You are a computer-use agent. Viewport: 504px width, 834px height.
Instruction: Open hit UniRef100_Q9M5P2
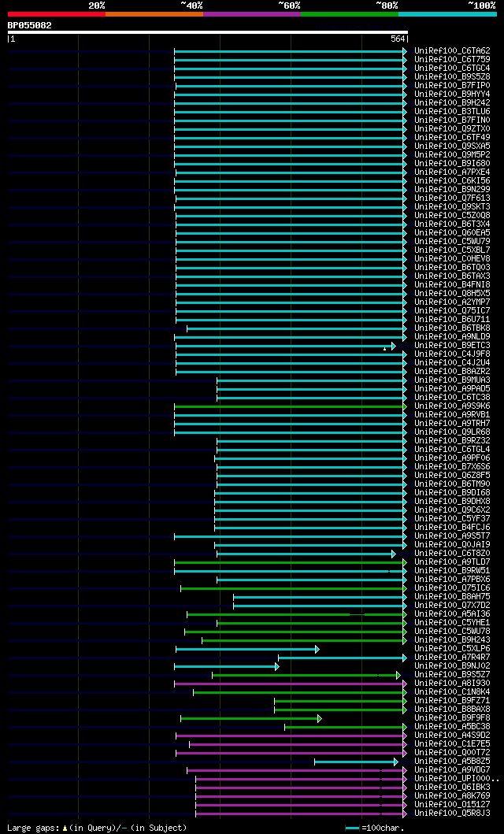453,155
